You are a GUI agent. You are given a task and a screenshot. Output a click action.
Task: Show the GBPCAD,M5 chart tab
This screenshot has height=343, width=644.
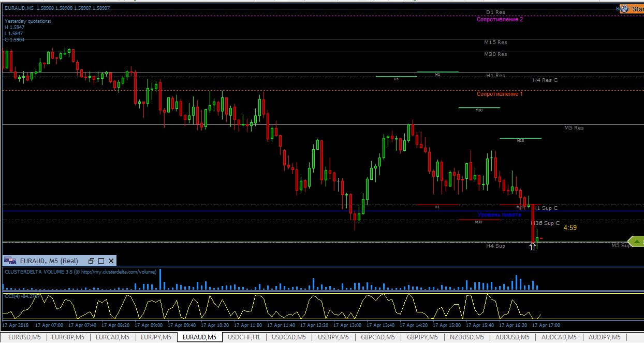point(377,337)
